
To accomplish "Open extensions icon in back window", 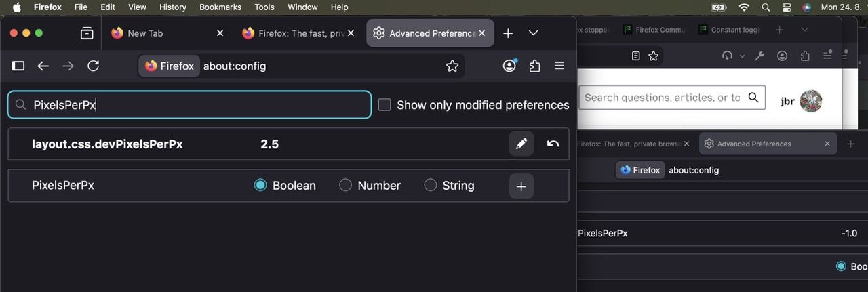I will coord(805,56).
